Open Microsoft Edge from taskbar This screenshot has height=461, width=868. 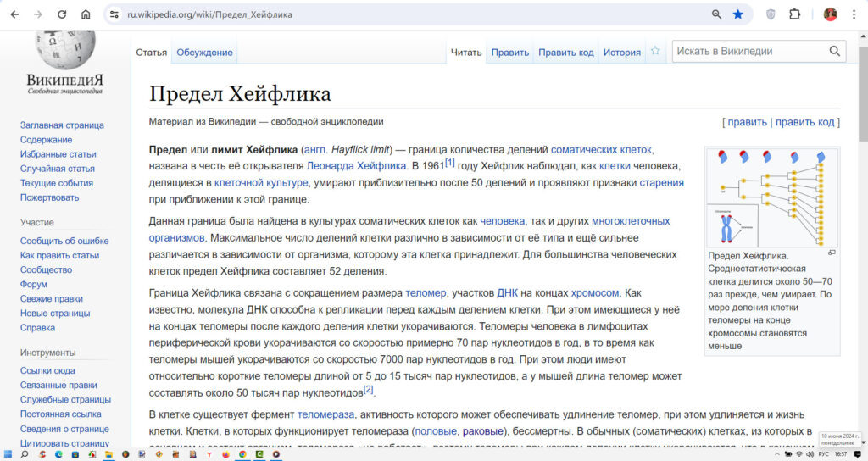point(58,454)
